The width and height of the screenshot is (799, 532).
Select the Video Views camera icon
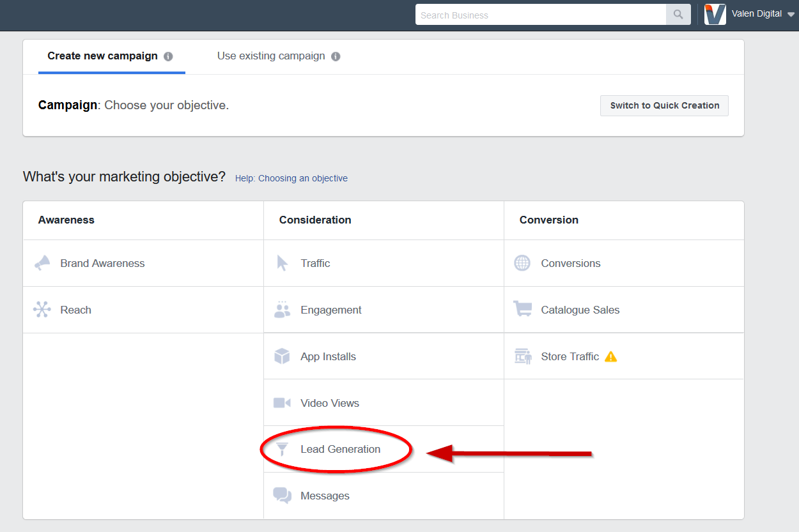click(282, 403)
